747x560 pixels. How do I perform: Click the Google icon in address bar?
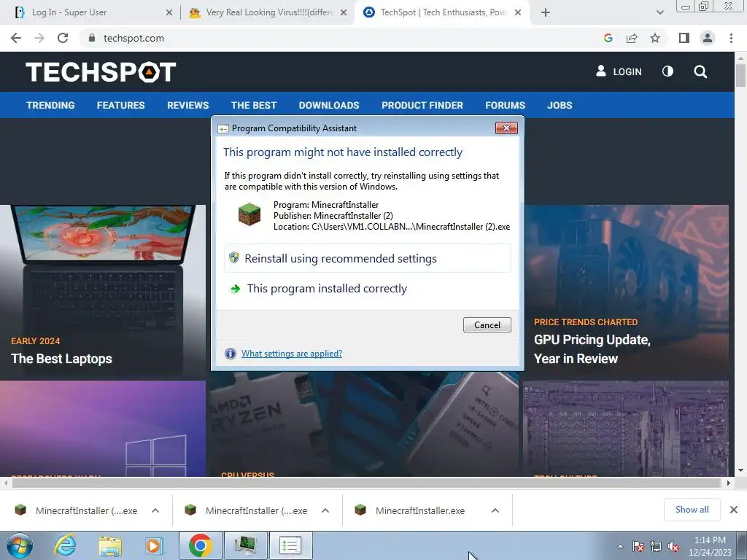point(608,38)
